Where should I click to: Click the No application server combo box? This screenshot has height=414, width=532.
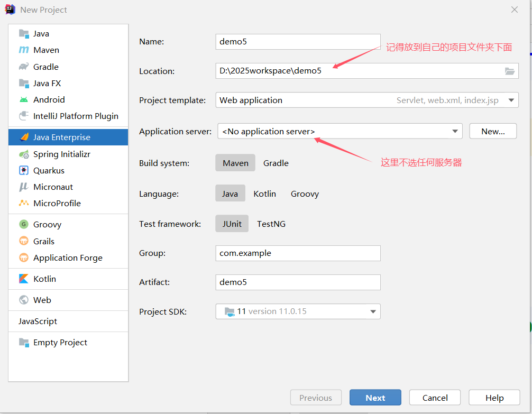pos(340,131)
